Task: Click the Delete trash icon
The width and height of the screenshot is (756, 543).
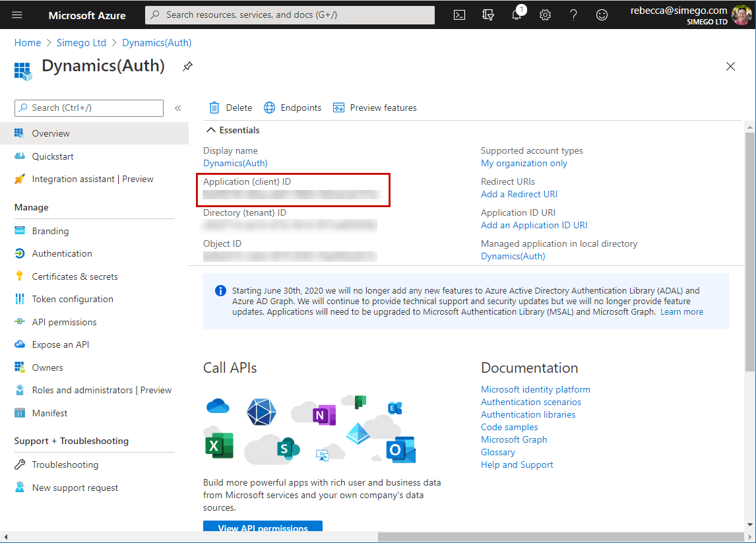Action: (214, 108)
